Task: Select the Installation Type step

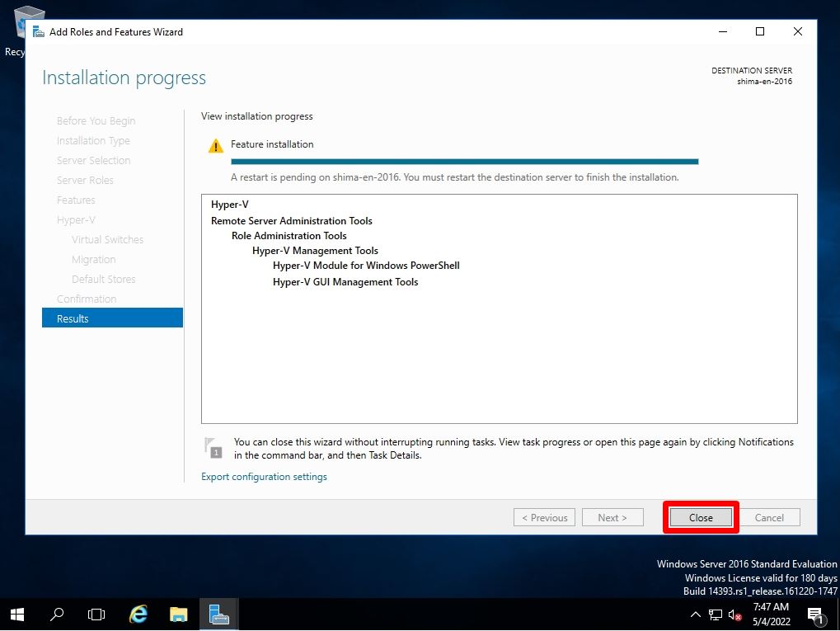Action: point(93,140)
